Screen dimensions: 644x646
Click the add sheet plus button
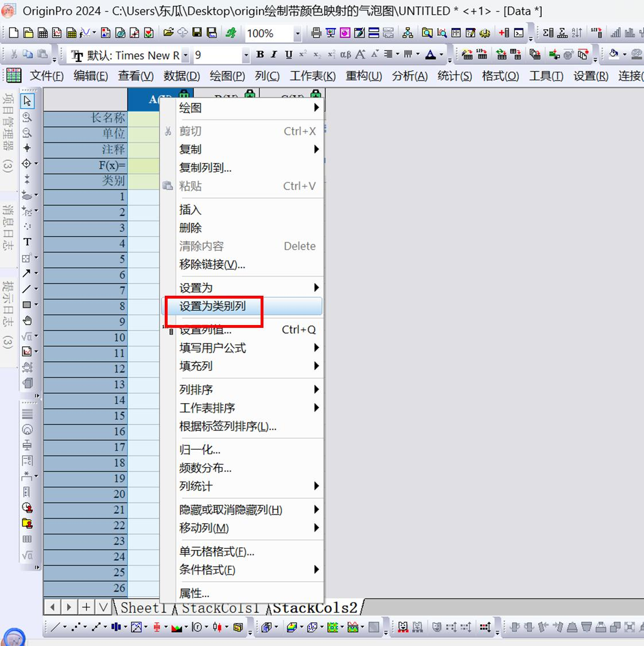click(86, 607)
